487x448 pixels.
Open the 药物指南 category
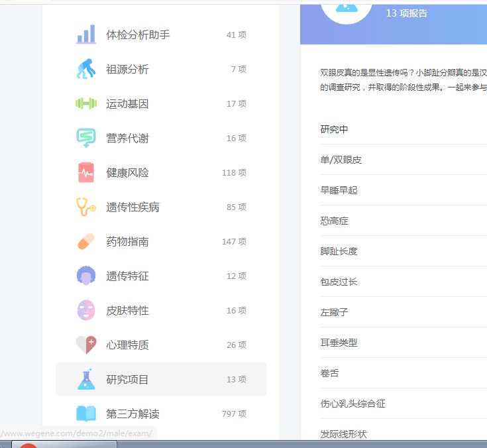click(161, 241)
